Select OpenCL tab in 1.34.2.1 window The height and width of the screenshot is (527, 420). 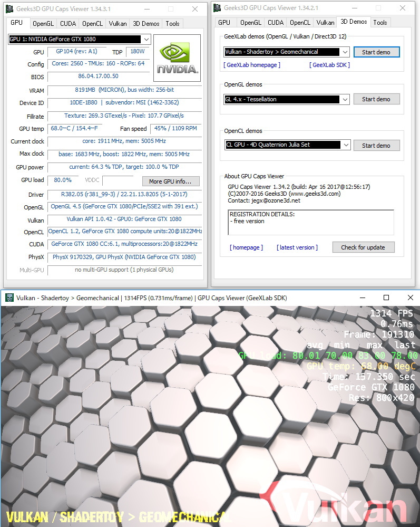point(300,23)
